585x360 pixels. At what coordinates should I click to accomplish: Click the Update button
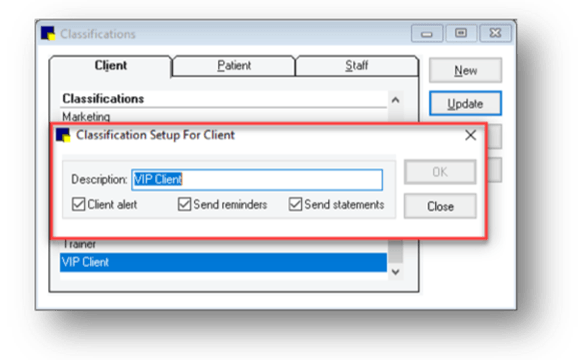[465, 103]
